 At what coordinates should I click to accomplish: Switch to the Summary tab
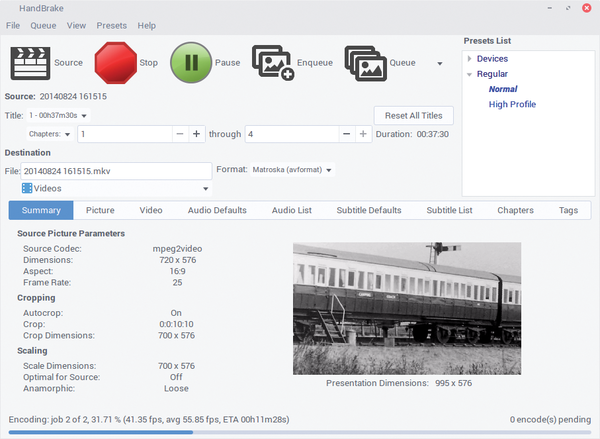pyautogui.click(x=41, y=210)
